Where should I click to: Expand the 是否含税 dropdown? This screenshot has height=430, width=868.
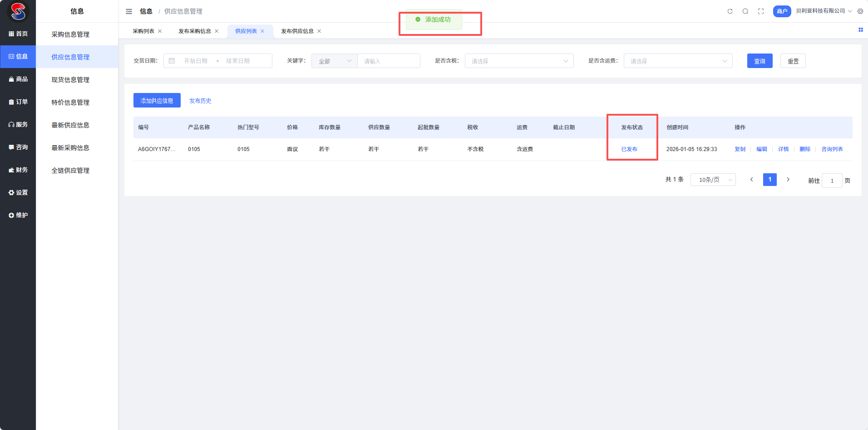pos(519,61)
